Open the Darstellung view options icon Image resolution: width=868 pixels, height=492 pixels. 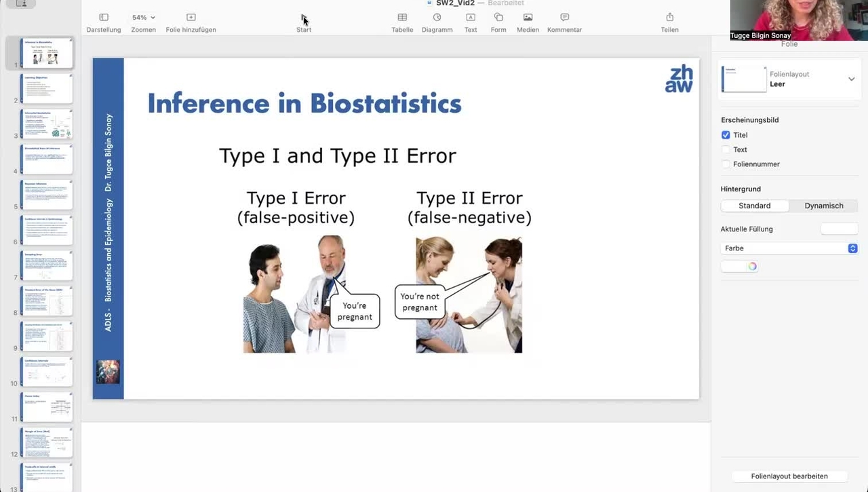tap(104, 18)
